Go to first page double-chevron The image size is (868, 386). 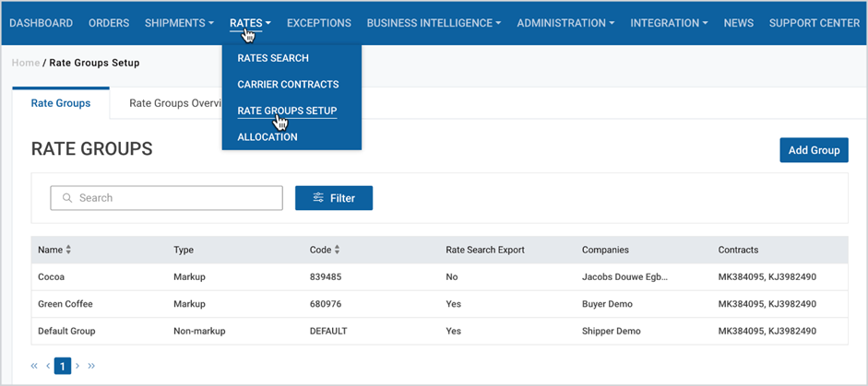coord(34,366)
